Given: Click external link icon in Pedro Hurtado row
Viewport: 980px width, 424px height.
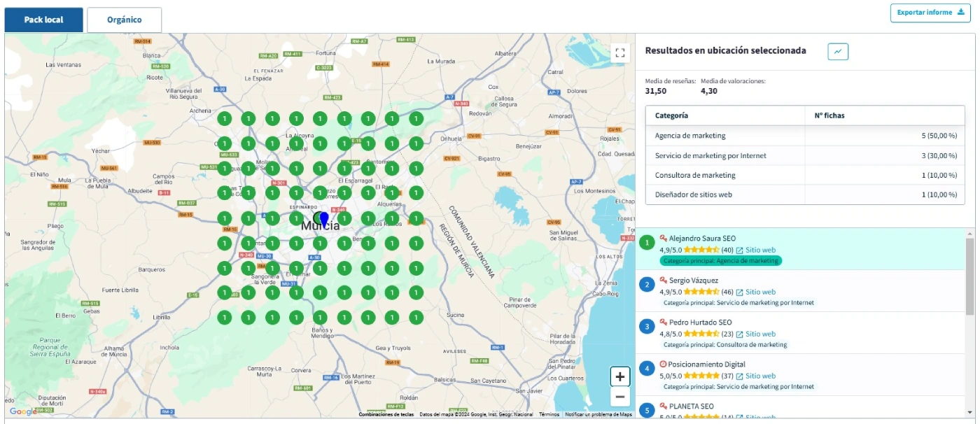Looking at the screenshot, I should click(739, 334).
